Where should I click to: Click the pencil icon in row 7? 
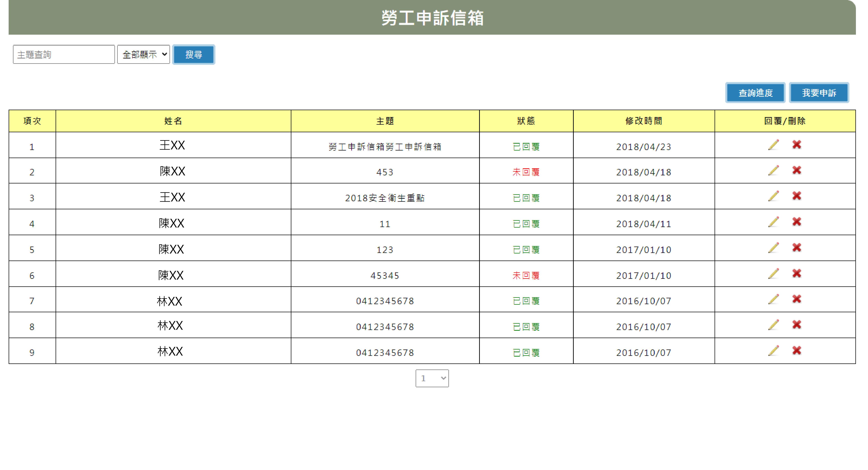[773, 299]
